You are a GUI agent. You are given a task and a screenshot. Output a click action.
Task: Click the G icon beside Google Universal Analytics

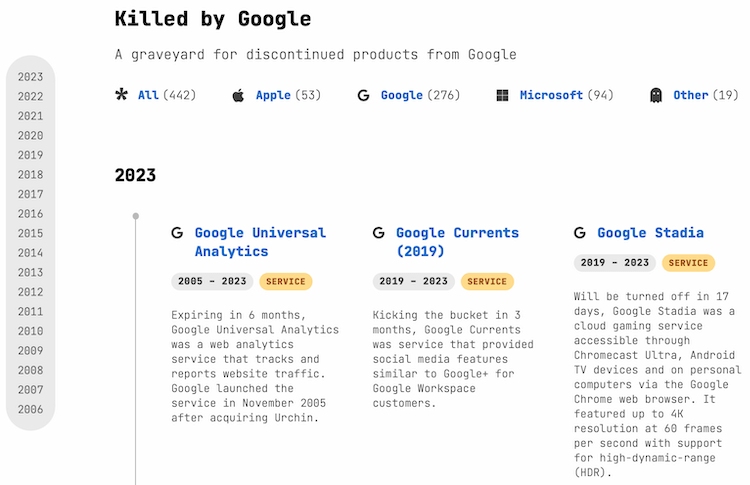tap(177, 233)
